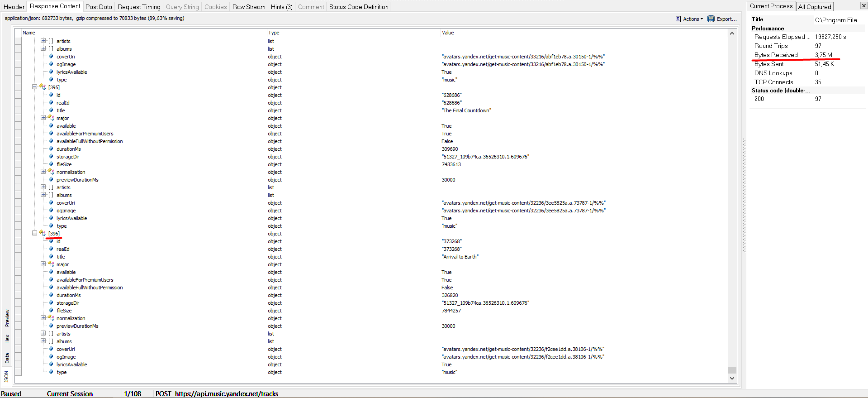Open the Post Data tab

coord(99,7)
